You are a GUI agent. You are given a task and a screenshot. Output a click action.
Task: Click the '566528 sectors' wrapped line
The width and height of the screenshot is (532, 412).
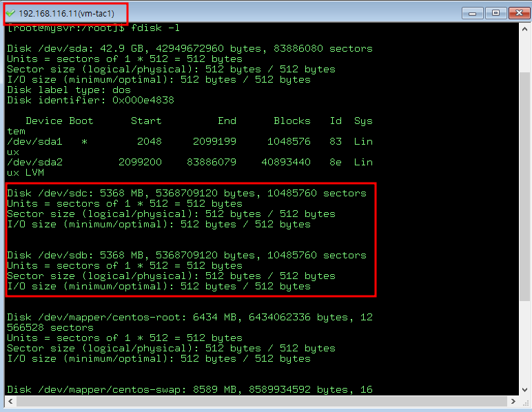click(x=50, y=327)
